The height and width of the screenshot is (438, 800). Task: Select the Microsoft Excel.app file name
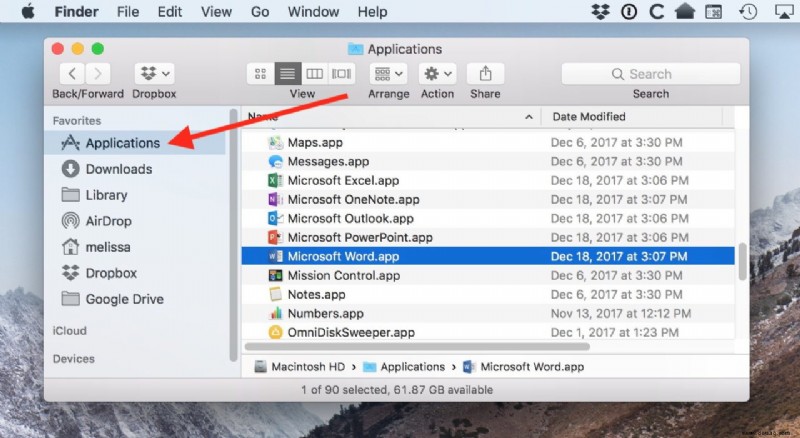coord(343,180)
